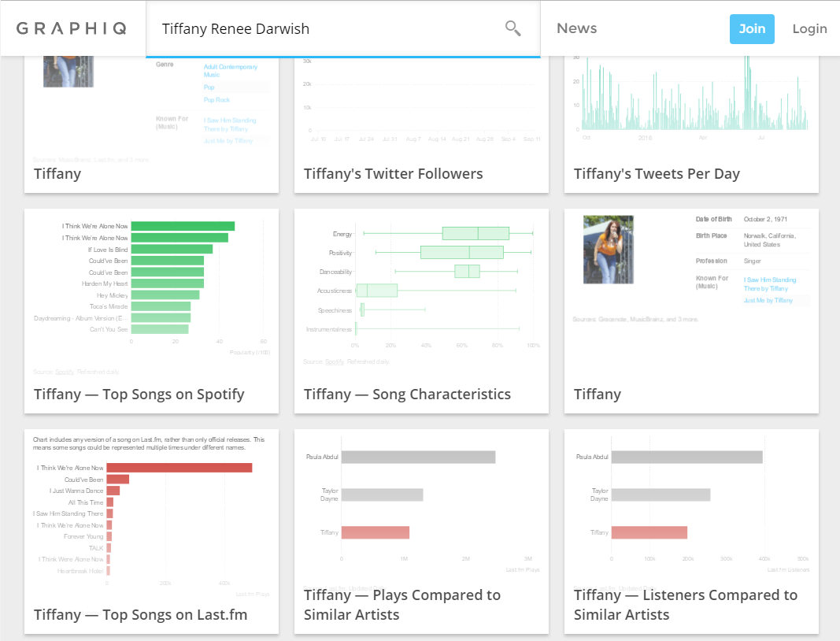Click the Login link
This screenshot has height=641, width=840.
pyautogui.click(x=809, y=28)
